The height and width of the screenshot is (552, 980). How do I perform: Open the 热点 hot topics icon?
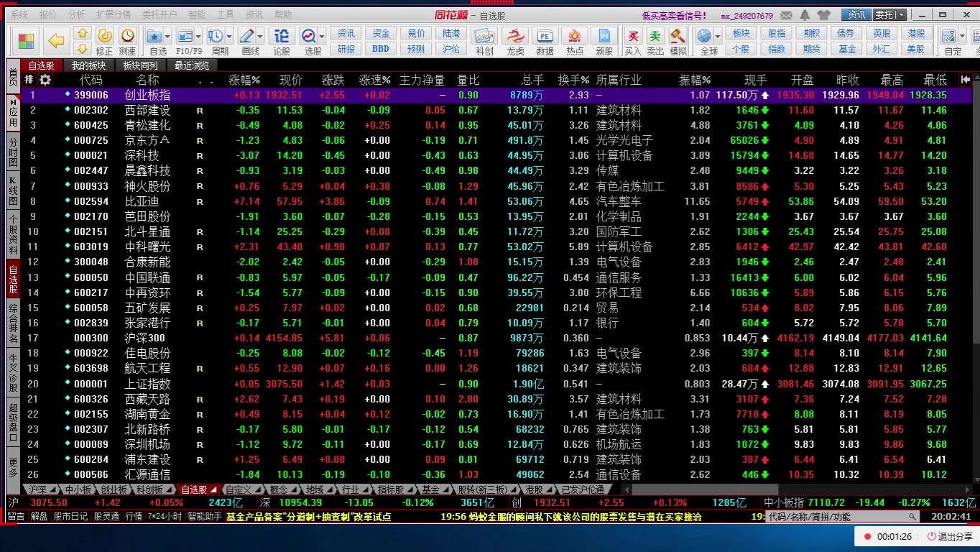pyautogui.click(x=575, y=40)
